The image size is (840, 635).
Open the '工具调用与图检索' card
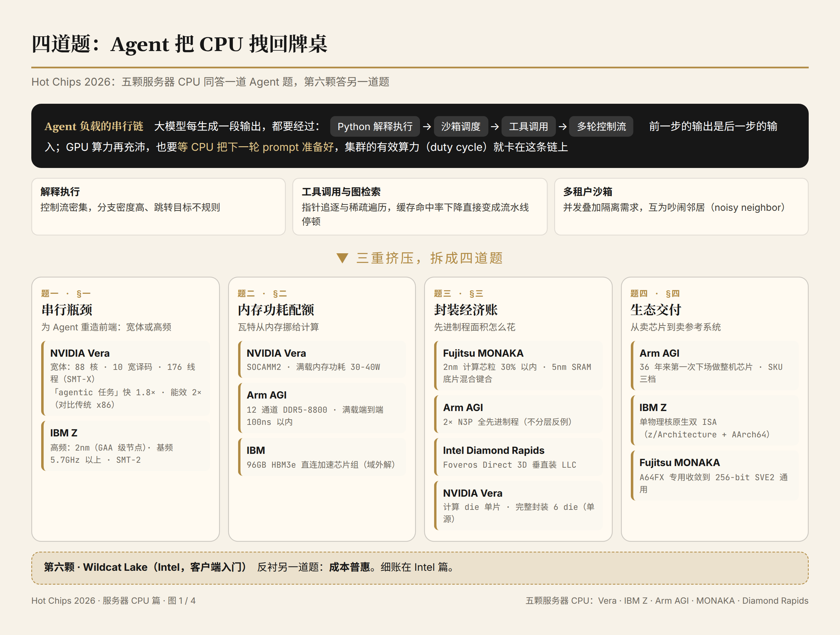tap(420, 207)
